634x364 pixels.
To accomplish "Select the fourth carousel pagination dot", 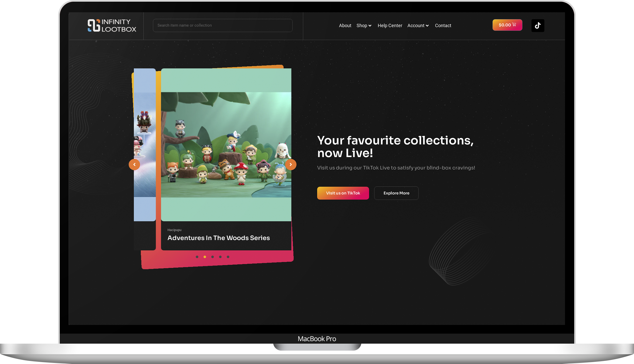I will [220, 257].
